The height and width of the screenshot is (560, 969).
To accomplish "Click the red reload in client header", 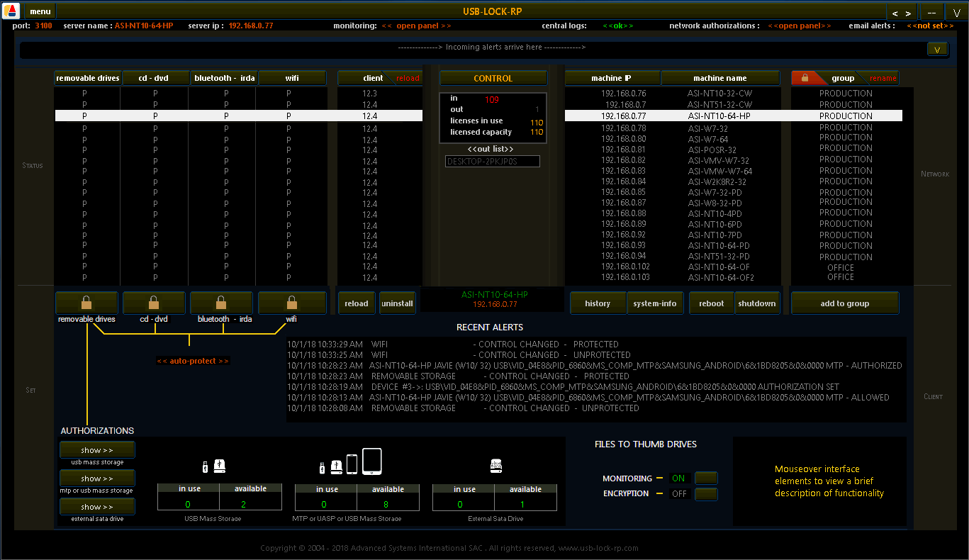I will click(x=408, y=78).
